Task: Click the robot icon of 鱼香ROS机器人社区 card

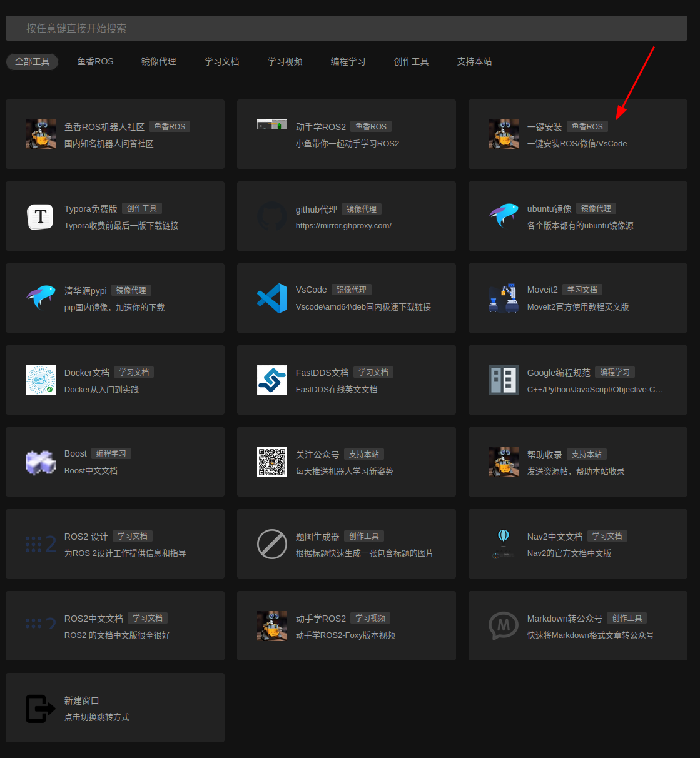Action: click(x=41, y=134)
